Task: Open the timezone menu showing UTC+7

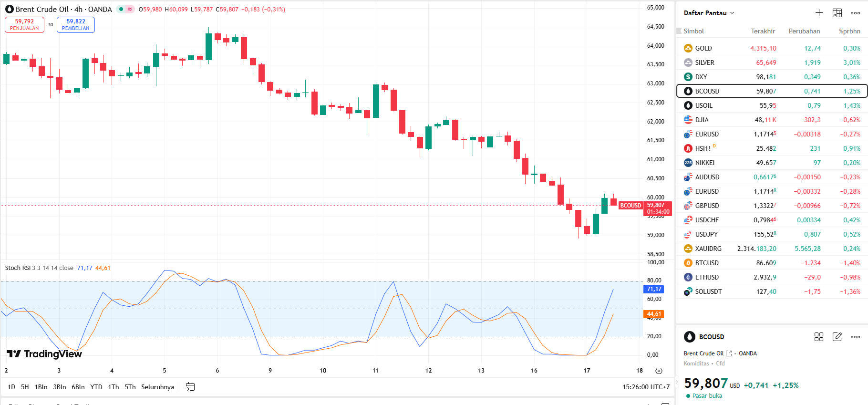Action: click(x=646, y=387)
